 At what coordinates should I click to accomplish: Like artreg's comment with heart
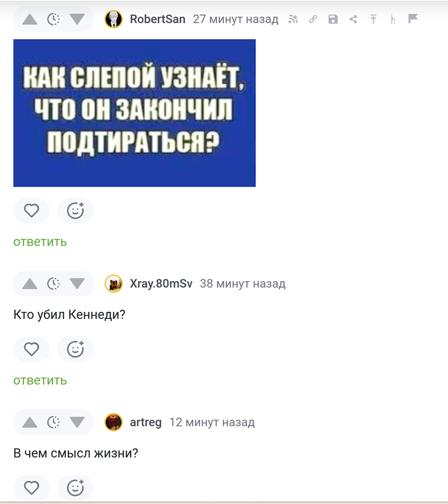pos(31,487)
